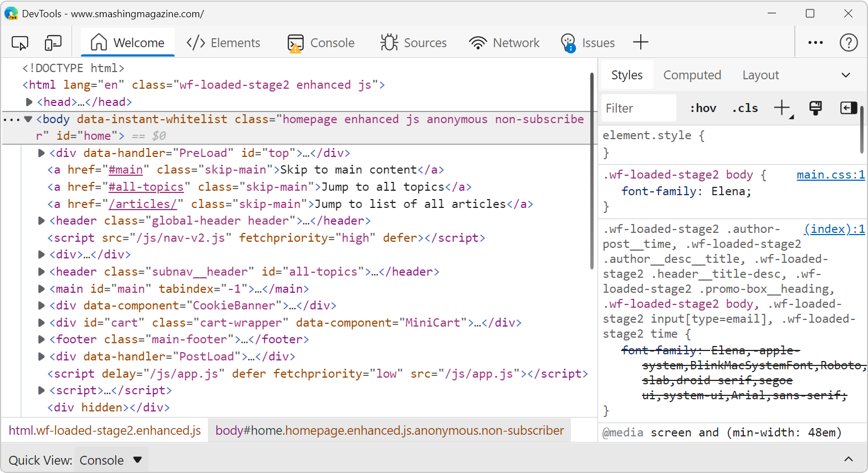868x473 pixels.
Task: Expand the head element in DOM tree
Action: (29, 101)
